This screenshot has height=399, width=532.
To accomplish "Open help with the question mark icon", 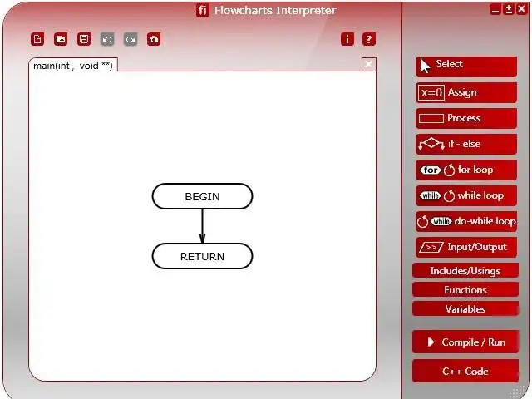I will (369, 39).
